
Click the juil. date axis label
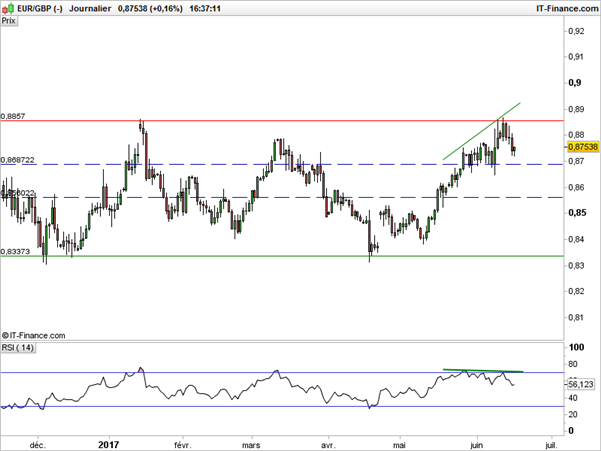[550, 445]
